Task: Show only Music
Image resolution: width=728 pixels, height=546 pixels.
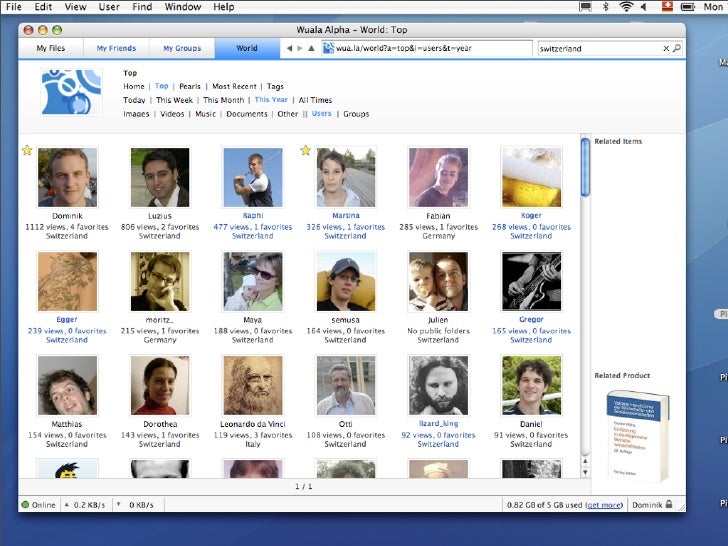Action: click(205, 114)
